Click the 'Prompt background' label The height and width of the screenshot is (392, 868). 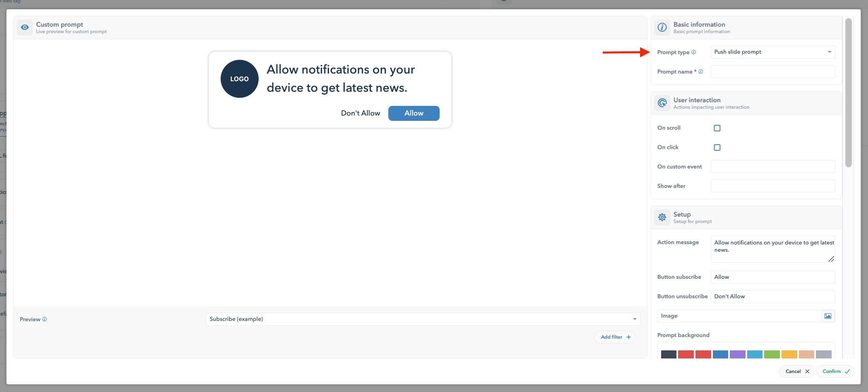683,335
